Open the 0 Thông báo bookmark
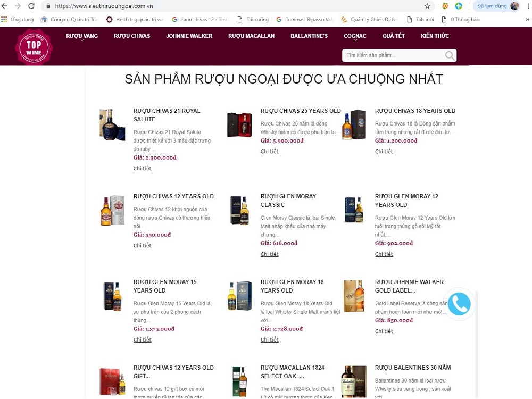Viewport: 532px width, 399px height. pyautogui.click(x=460, y=19)
